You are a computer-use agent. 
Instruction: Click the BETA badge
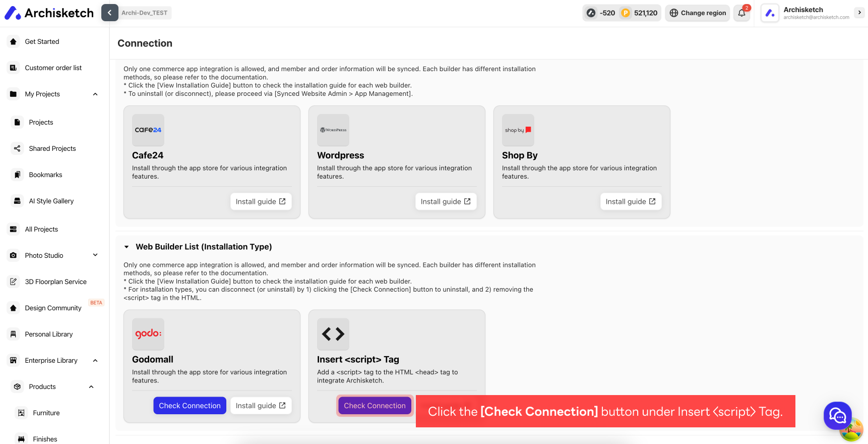click(x=96, y=303)
